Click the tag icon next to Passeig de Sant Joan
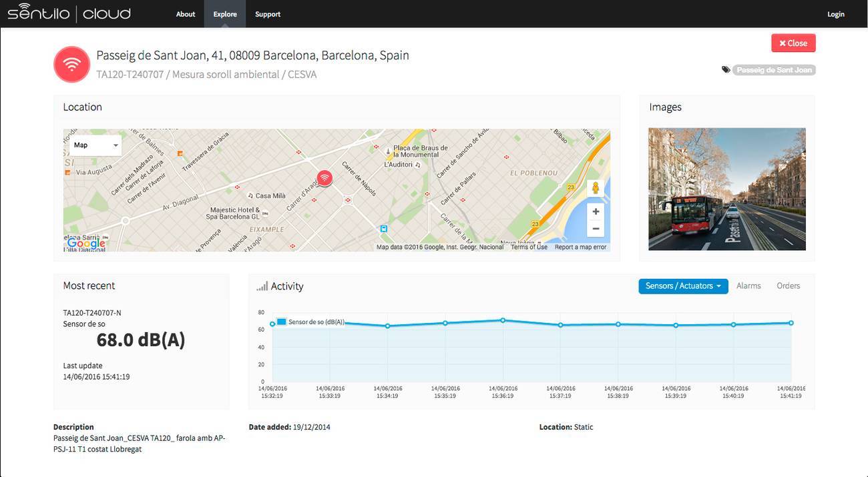 coord(726,69)
